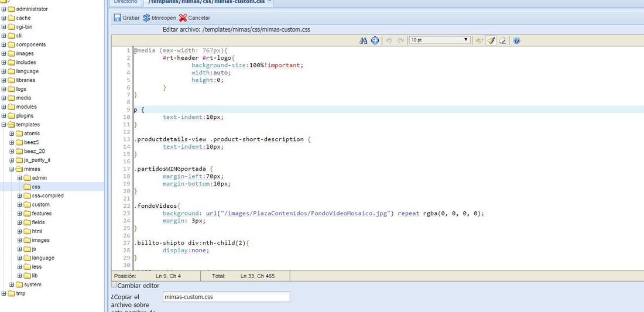The width and height of the screenshot is (644, 312).
Task: Open the plugins folder
Action: [x=25, y=116]
